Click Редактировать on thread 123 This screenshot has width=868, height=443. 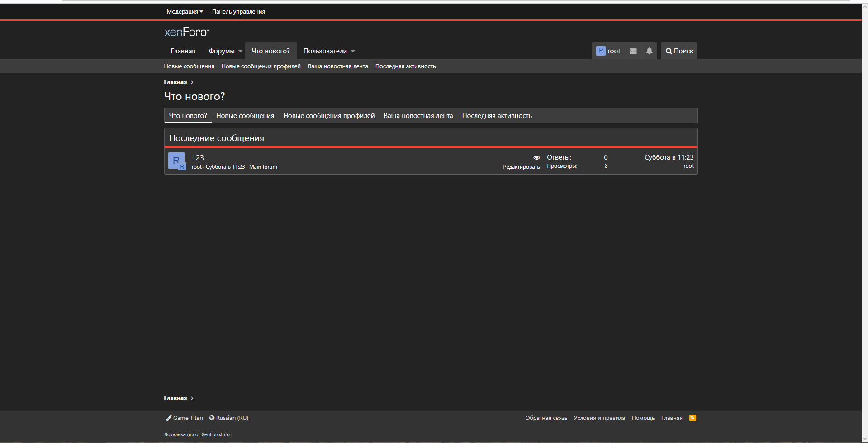[x=521, y=167]
